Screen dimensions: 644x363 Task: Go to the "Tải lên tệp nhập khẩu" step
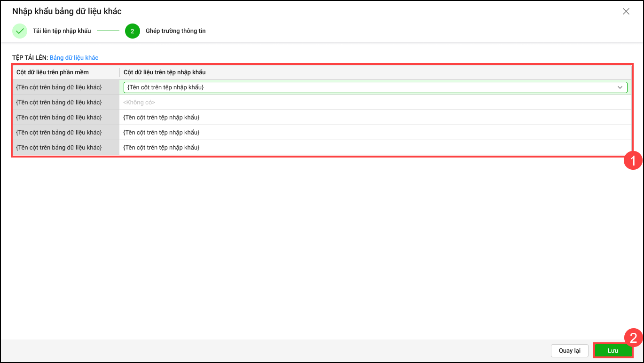(62, 31)
